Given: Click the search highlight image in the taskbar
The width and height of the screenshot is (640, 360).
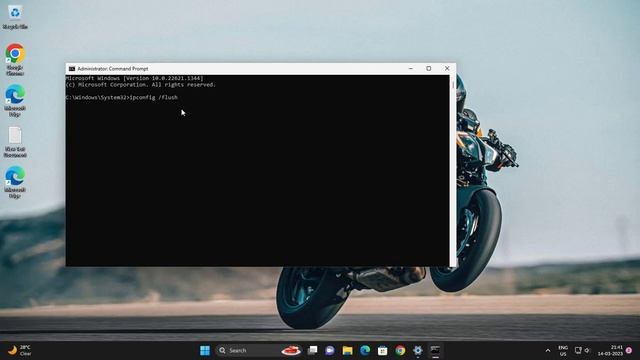Looking at the screenshot, I should [x=291, y=350].
